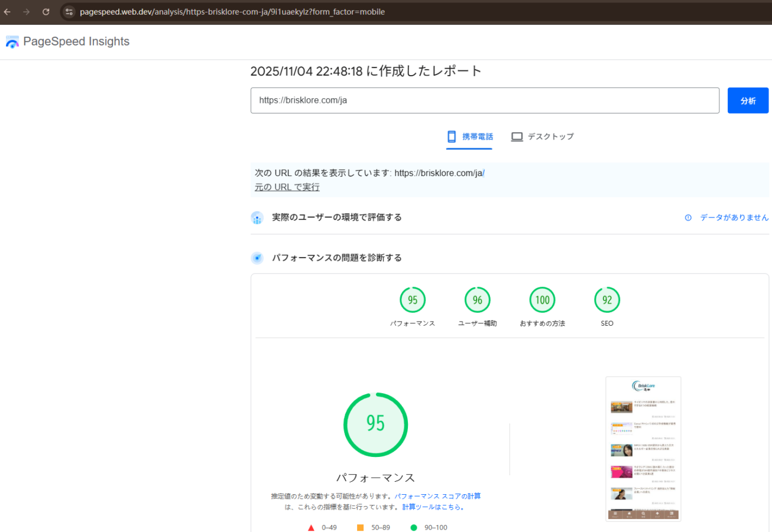Select the 100 おすすめの方法 score gauge

coord(542,300)
